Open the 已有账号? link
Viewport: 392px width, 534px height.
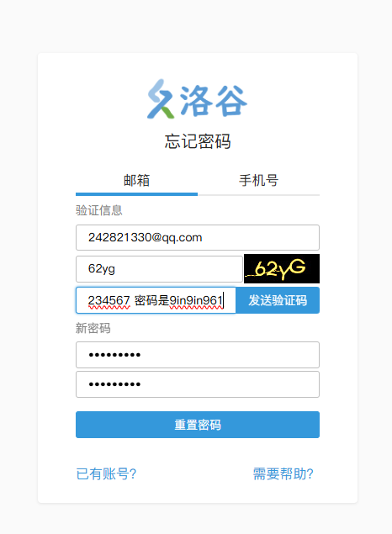click(106, 473)
